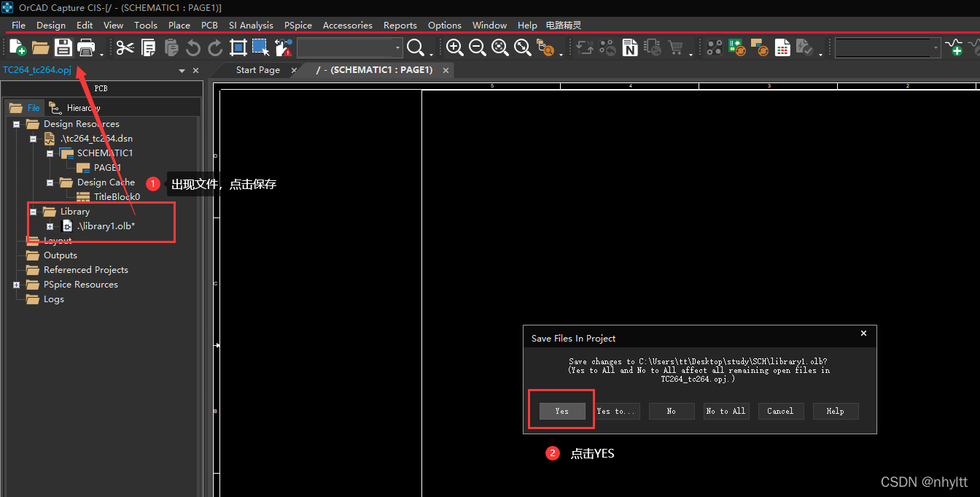Click the Print icon in toolbar
The image size is (980, 497).
86,48
